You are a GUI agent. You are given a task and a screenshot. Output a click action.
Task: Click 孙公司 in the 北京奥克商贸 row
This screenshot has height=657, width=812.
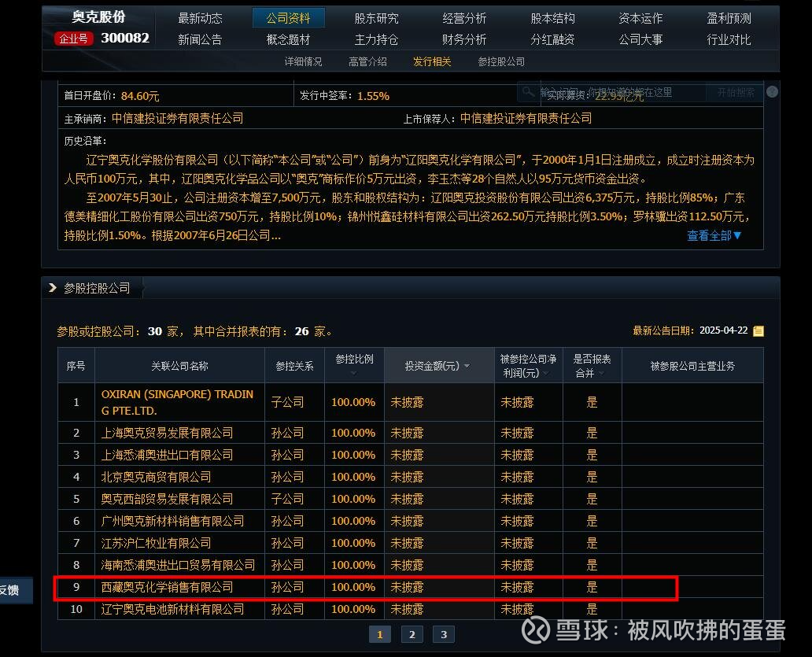pyautogui.click(x=287, y=477)
